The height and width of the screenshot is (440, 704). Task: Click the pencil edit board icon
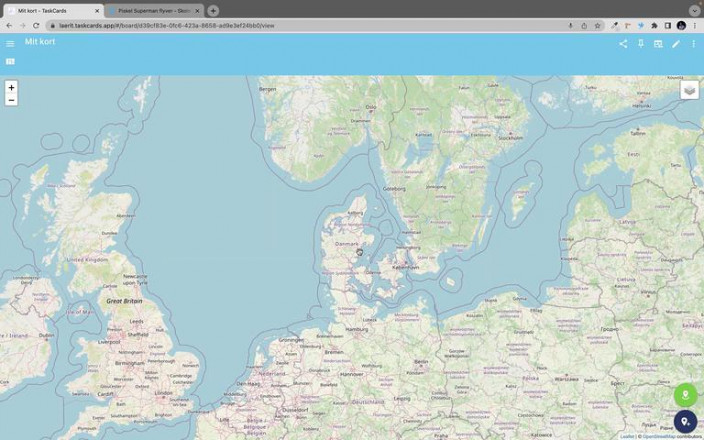(676, 43)
